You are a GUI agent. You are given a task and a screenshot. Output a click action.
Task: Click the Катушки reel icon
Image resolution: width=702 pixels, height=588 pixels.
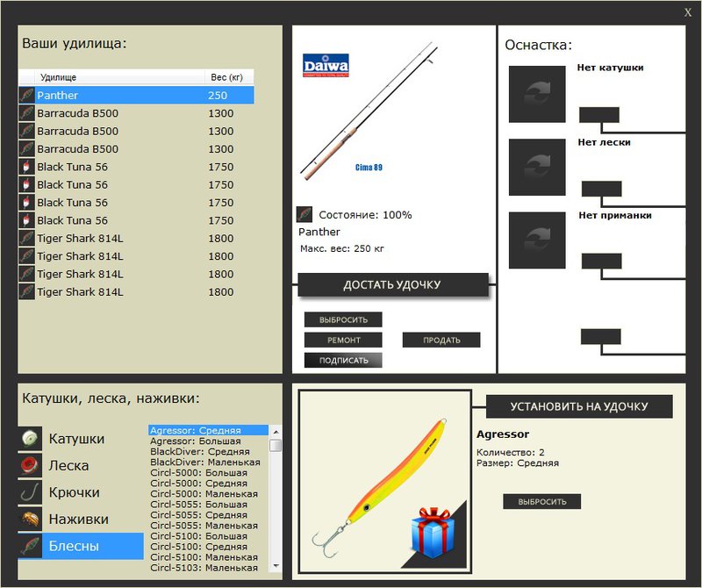coord(30,438)
